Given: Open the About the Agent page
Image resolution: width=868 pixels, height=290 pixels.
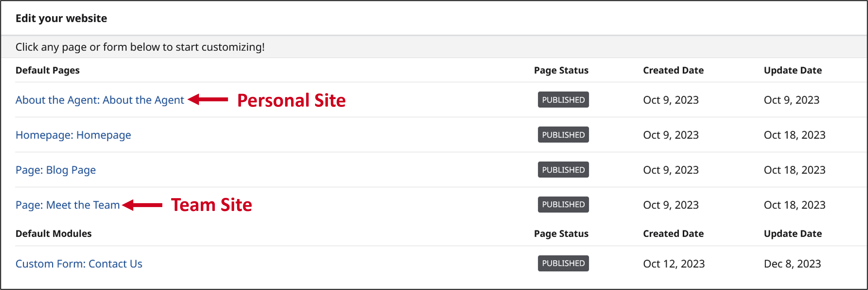Looking at the screenshot, I should 99,100.
